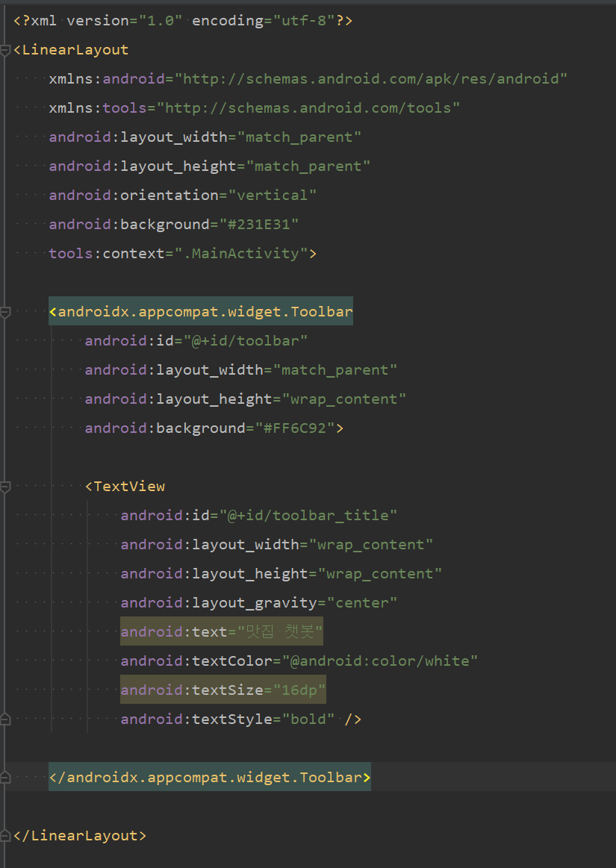Image resolution: width=616 pixels, height=868 pixels.
Task: Click the "center" gravity value
Action: (361, 603)
